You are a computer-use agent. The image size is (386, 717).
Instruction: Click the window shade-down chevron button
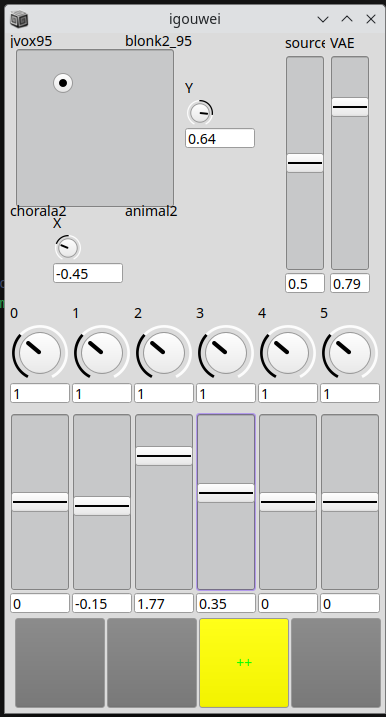(323, 19)
